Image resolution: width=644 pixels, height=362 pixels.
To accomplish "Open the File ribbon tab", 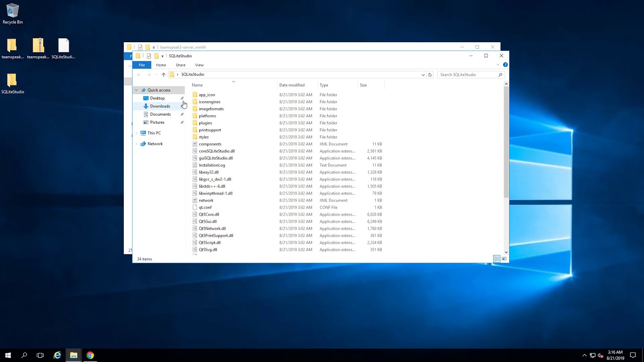I will pos(142,65).
